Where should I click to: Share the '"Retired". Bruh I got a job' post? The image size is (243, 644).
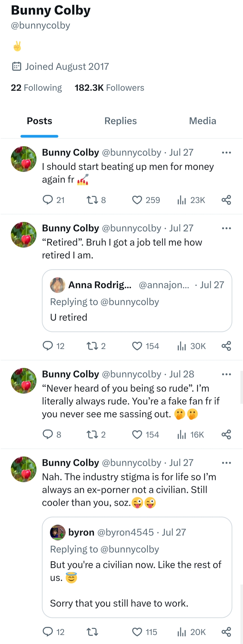click(226, 346)
